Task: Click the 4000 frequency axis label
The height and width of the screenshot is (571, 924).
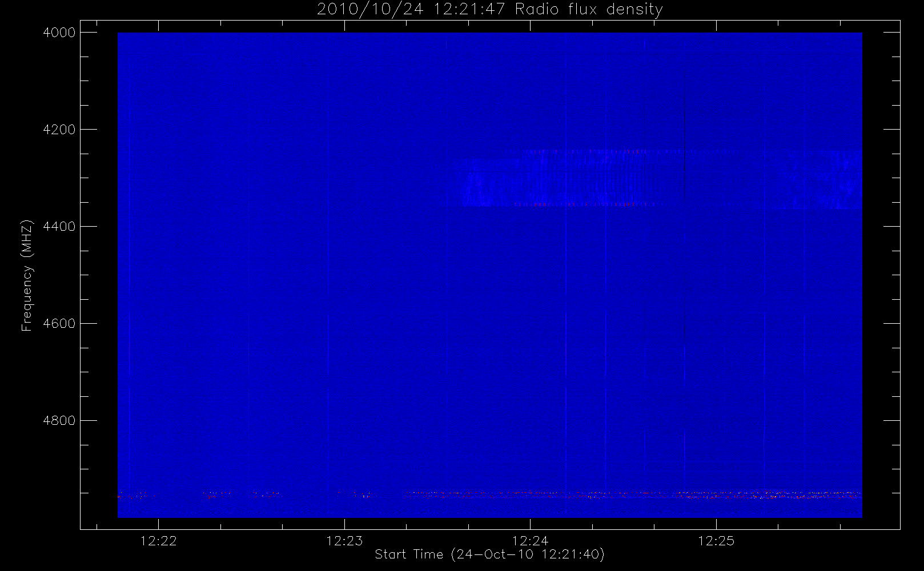Action: click(x=59, y=33)
